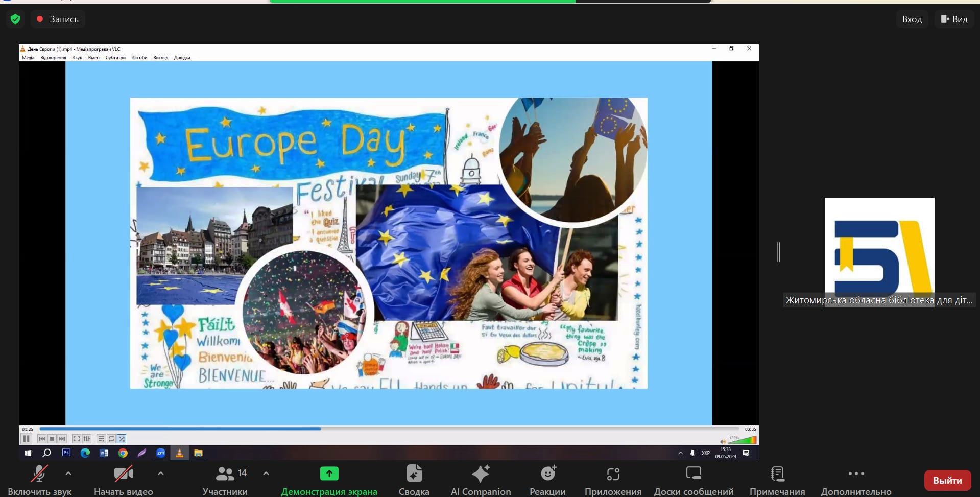The width and height of the screenshot is (980, 497).
Task: Unmute microphone with Включить звук
Action: (x=39, y=480)
